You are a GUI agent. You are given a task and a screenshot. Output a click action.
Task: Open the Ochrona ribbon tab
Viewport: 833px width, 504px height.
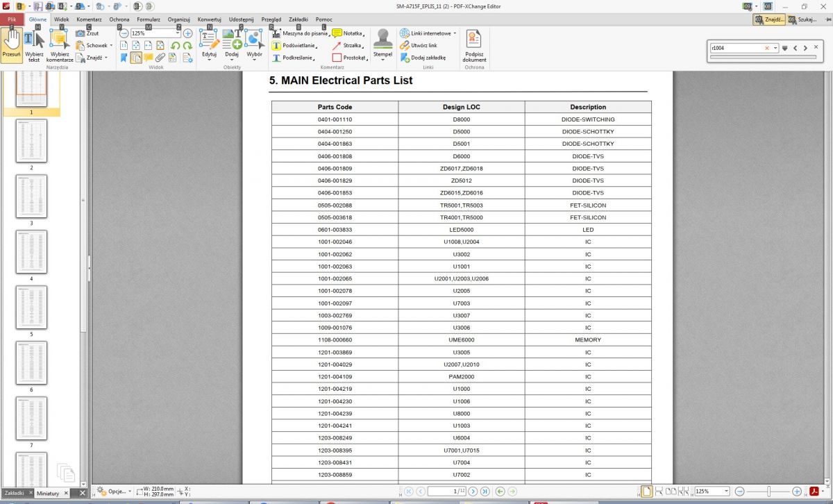point(119,19)
